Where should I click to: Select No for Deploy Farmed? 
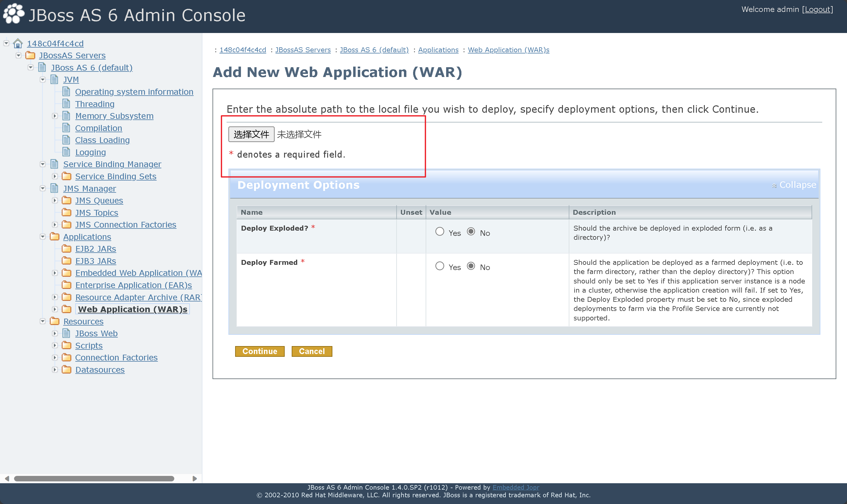click(471, 266)
